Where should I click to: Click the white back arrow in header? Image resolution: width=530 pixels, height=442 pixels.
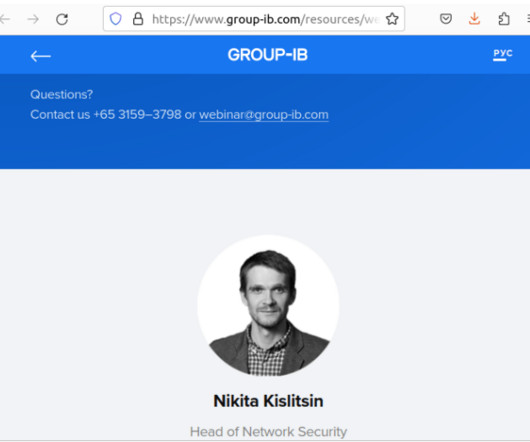41,56
